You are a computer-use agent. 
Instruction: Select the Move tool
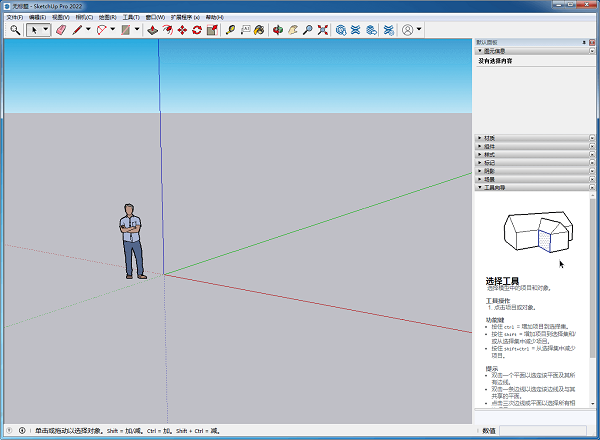coord(182,30)
